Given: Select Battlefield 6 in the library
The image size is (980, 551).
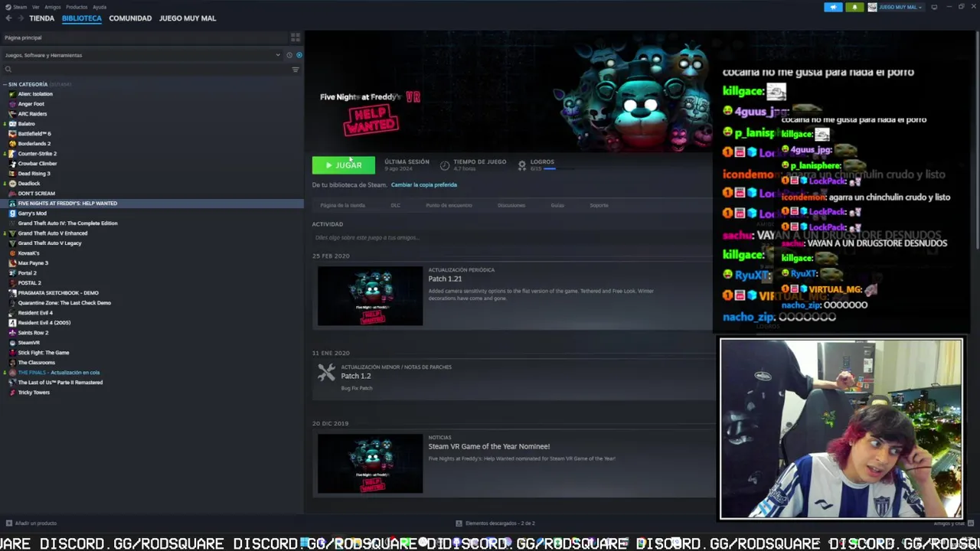Looking at the screenshot, I should coord(34,134).
